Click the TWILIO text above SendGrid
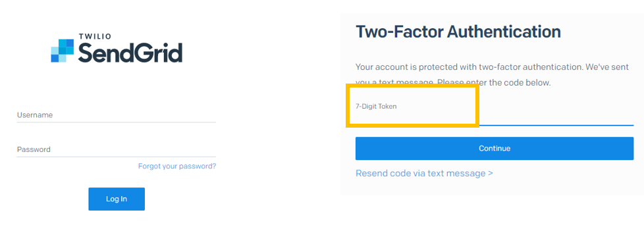644x252 pixels. 94,37
